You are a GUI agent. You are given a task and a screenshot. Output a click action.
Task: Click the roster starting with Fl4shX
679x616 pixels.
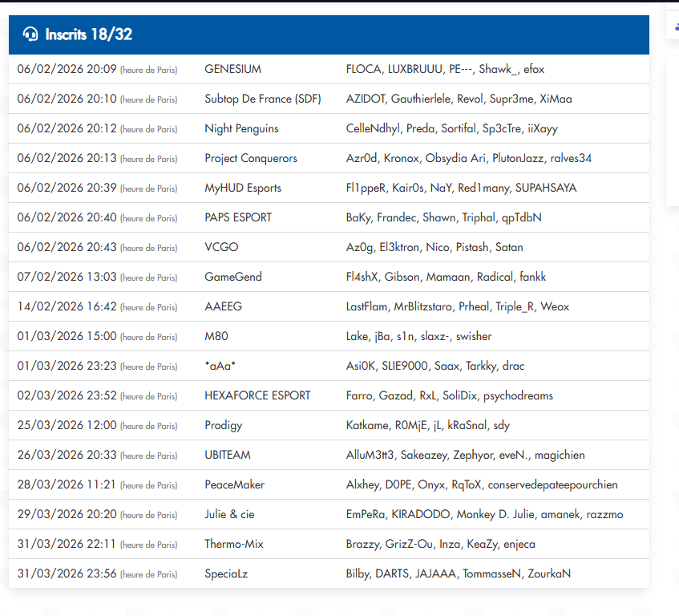pyautogui.click(x=446, y=277)
